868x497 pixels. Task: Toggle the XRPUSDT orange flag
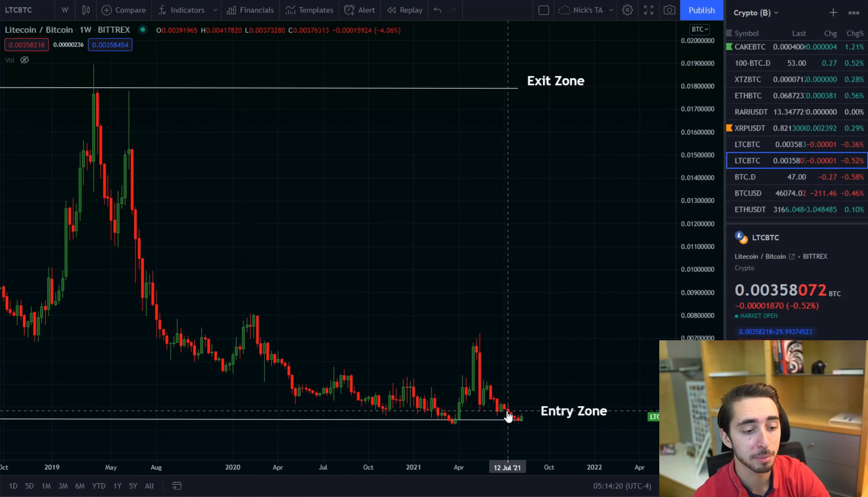tap(729, 128)
